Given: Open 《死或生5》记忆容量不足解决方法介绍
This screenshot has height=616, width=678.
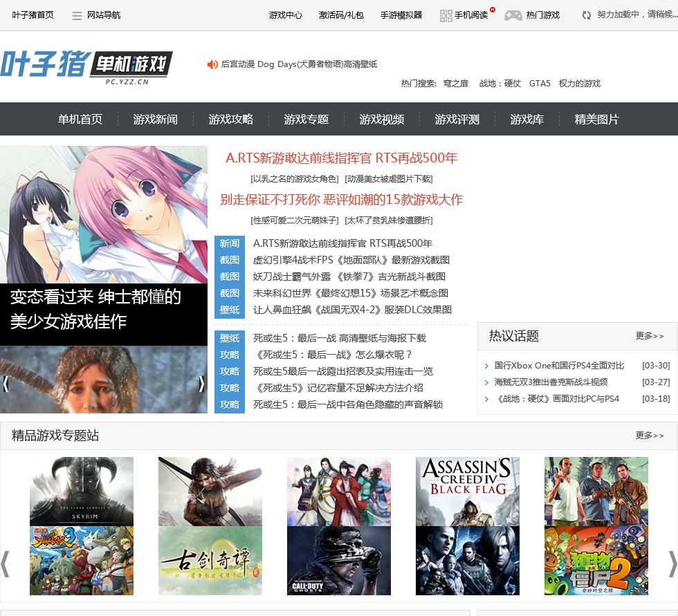Looking at the screenshot, I should [x=338, y=388].
